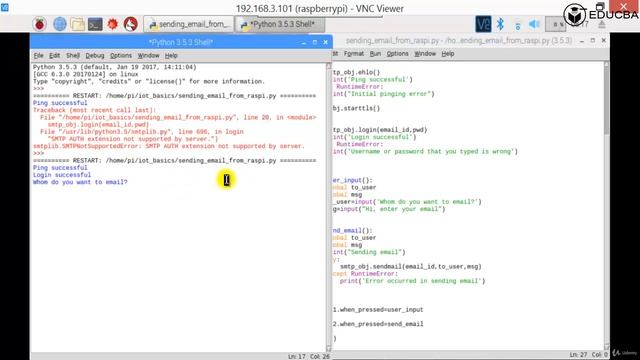
Task: Open Shell menu in Python Shell
Action: 73,56
